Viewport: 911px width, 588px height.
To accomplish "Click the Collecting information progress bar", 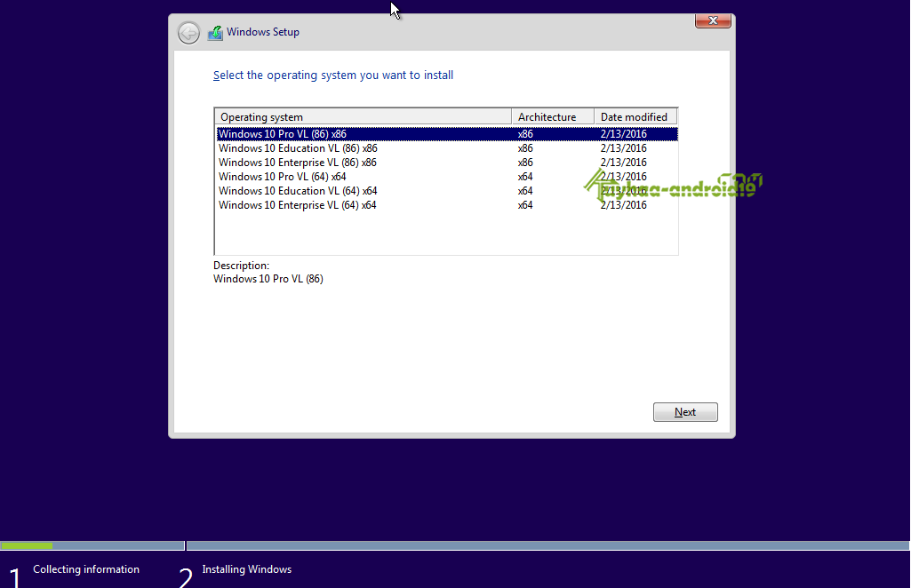I will (92, 545).
